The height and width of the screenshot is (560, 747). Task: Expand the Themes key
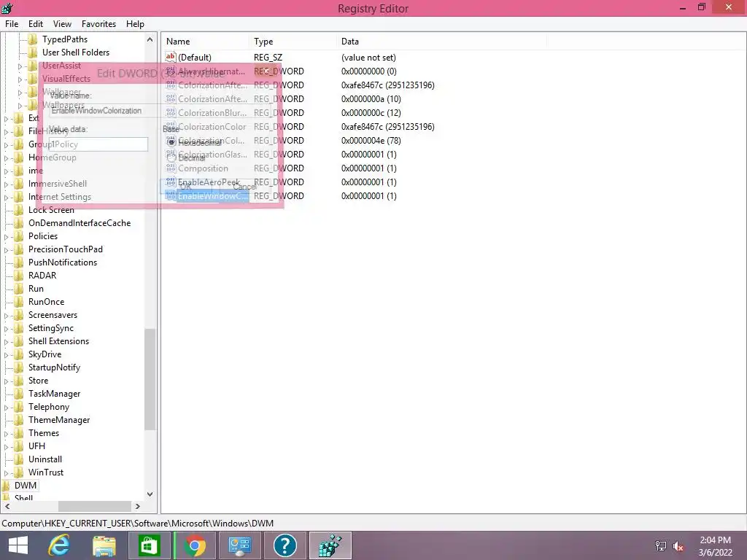[x=6, y=433]
